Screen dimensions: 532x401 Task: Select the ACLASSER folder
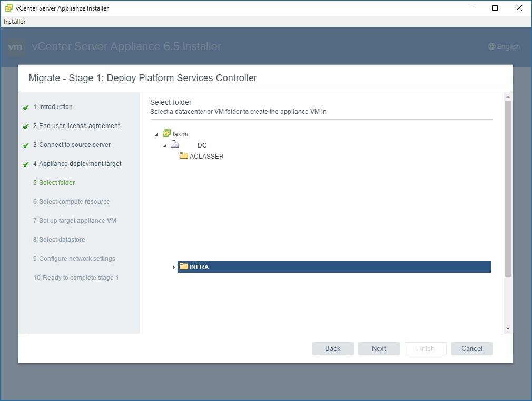pyautogui.click(x=206, y=156)
